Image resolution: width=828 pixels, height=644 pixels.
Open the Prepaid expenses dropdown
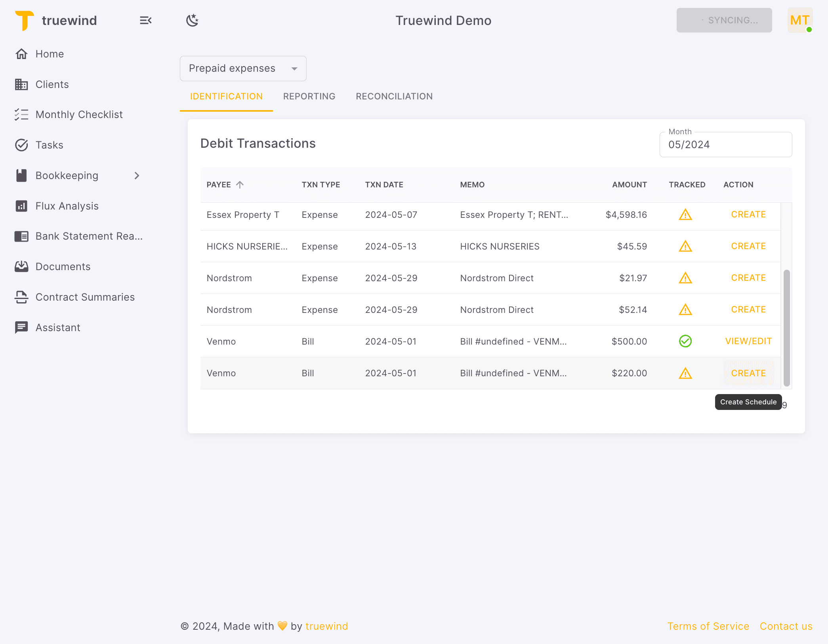(x=243, y=68)
